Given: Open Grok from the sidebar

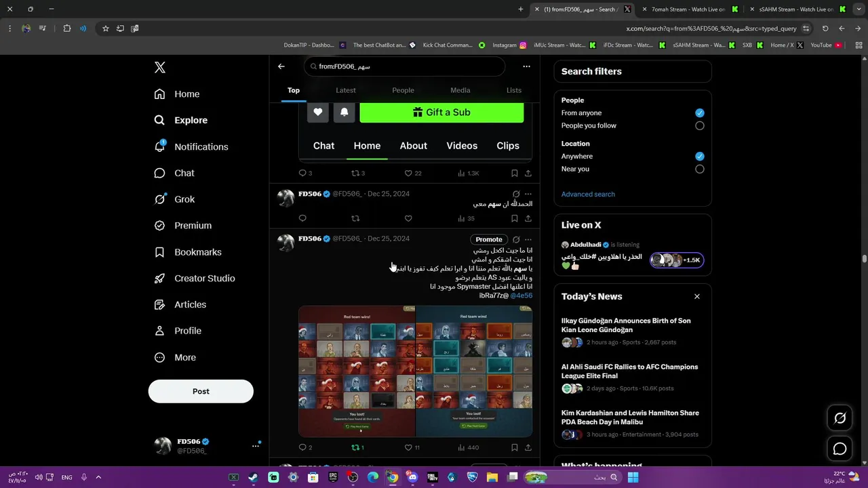Looking at the screenshot, I should tap(174, 199).
